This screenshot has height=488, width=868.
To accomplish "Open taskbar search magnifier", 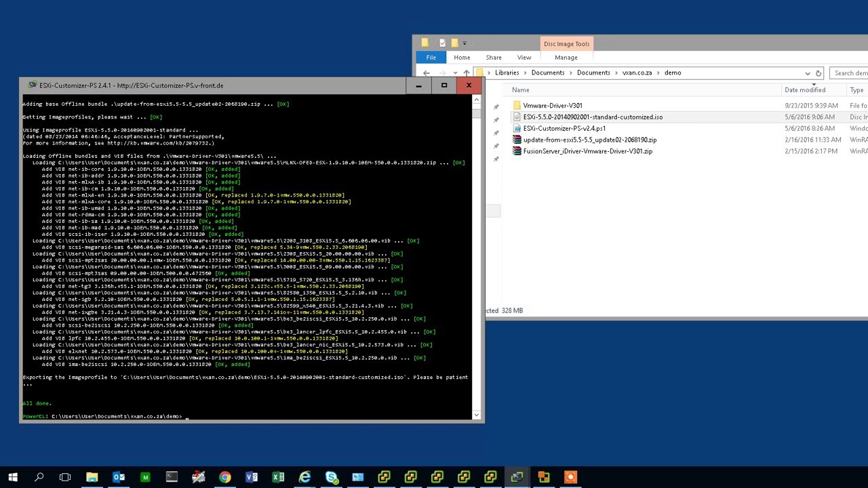I will (x=39, y=477).
